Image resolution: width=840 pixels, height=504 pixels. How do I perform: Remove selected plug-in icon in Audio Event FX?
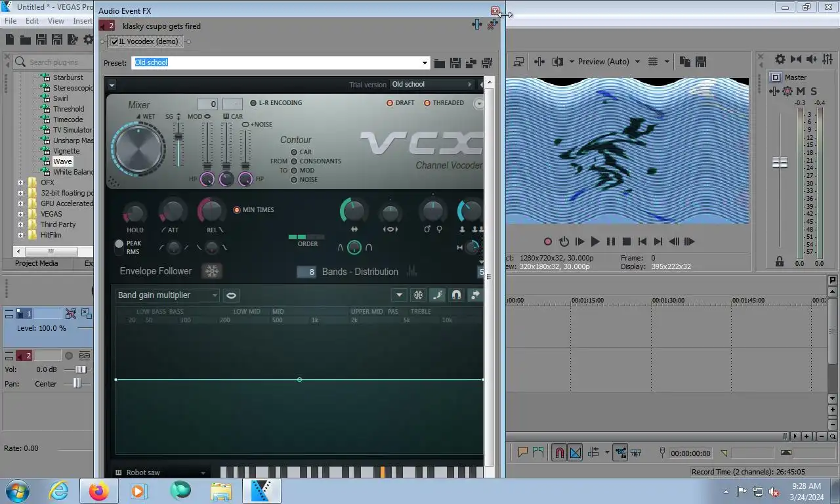coord(492,25)
